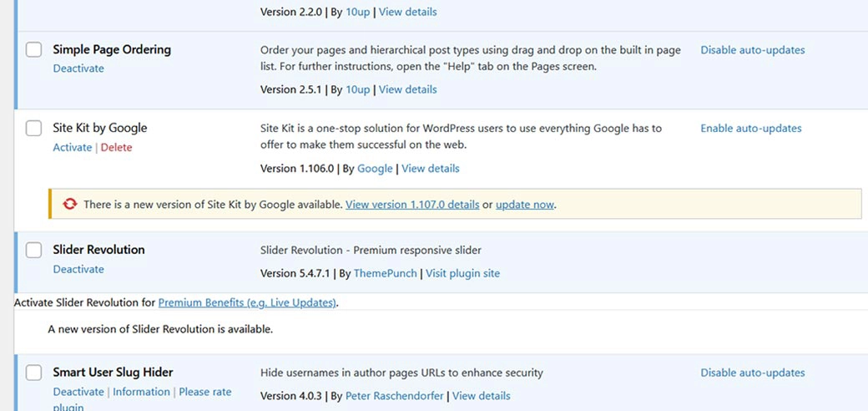This screenshot has height=411, width=868.
Task: Deactivate the Slider Revolution plugin
Action: click(x=78, y=269)
